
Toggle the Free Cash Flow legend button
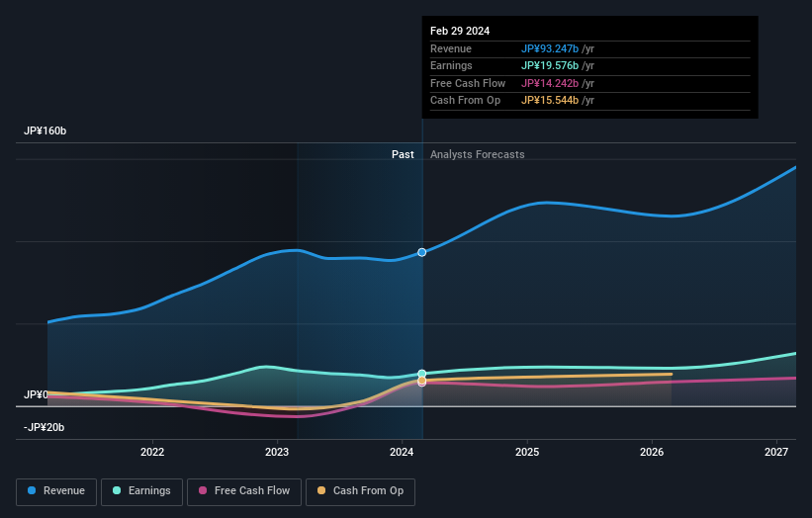(244, 491)
